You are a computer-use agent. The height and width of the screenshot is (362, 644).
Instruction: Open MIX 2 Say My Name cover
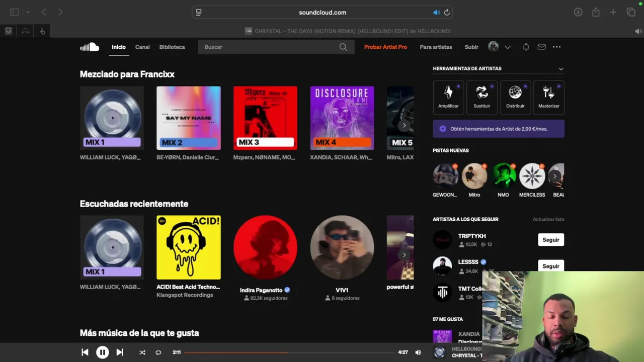pos(188,118)
